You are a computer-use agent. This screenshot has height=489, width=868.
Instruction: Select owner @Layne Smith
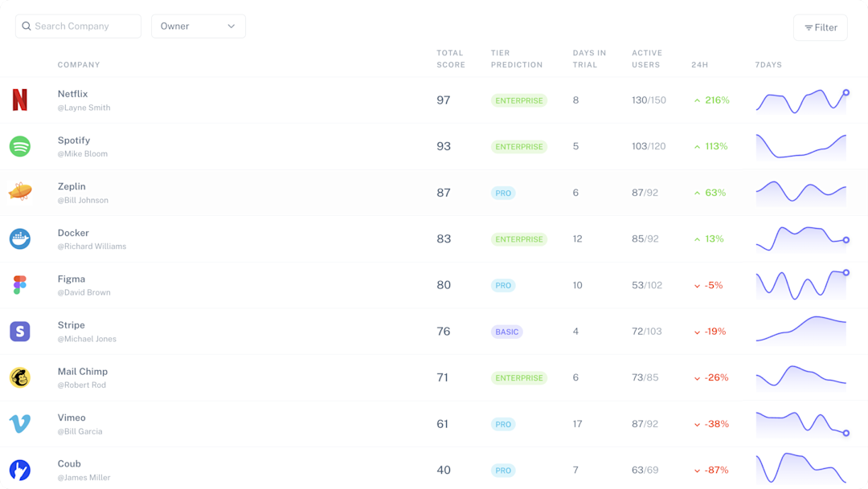pyautogui.click(x=84, y=108)
